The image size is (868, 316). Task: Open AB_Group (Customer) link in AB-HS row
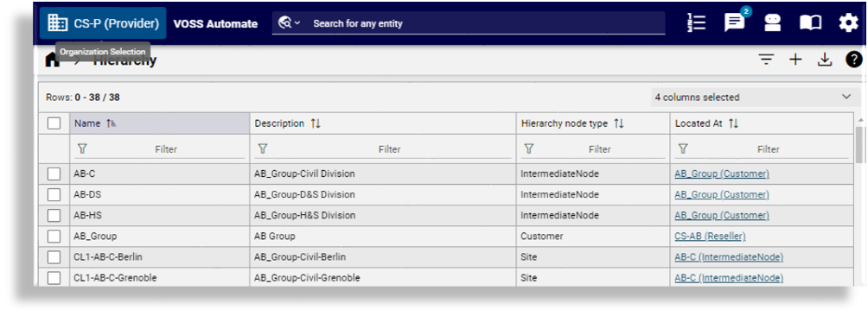point(722,216)
